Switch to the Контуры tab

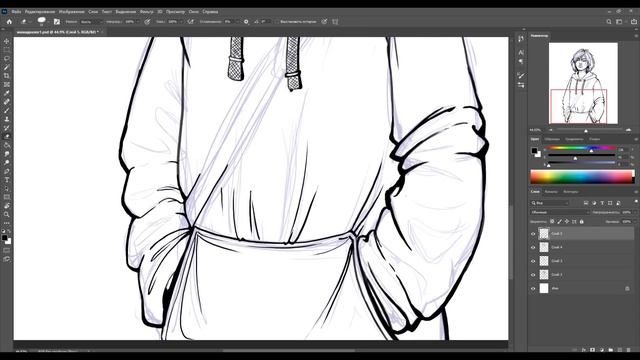(x=571, y=191)
